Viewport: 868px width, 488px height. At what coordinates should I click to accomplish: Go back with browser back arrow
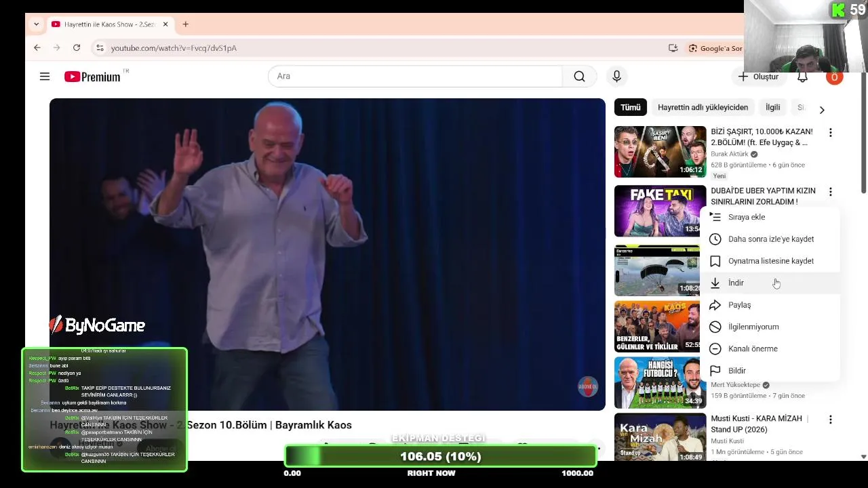click(37, 48)
